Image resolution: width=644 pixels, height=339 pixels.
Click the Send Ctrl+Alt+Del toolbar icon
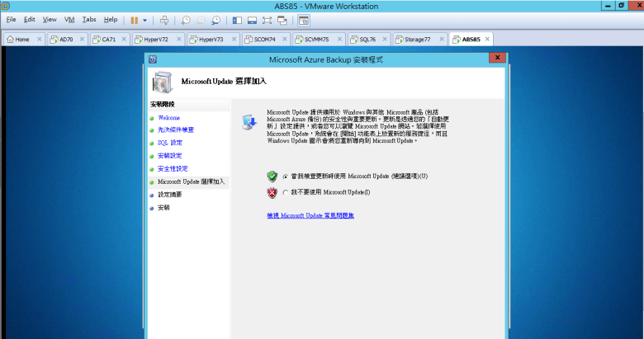[x=164, y=19]
